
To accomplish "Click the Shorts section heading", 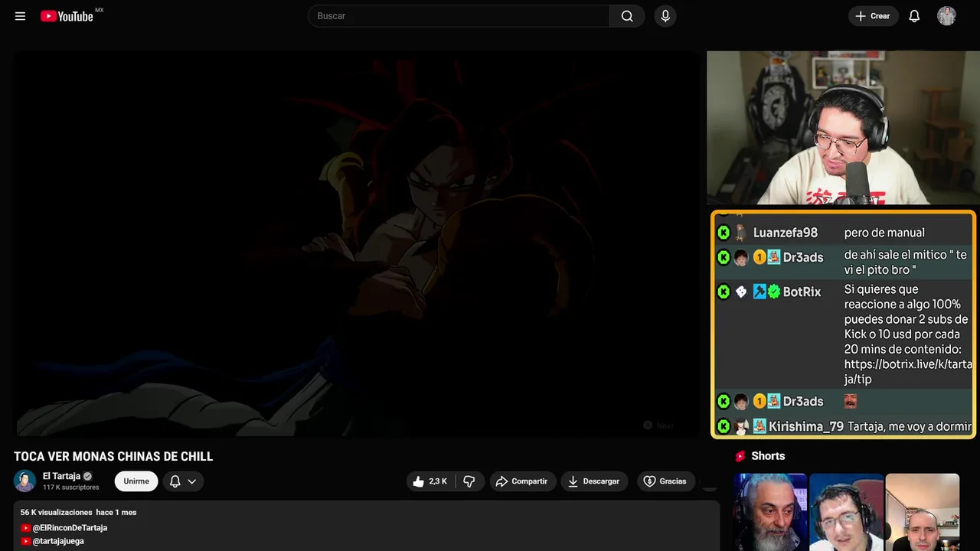I will coord(768,456).
